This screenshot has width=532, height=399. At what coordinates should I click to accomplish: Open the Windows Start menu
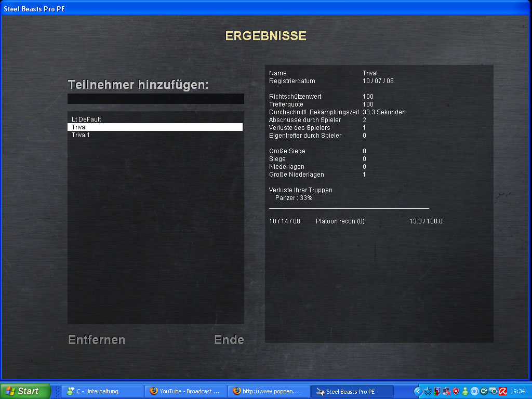pyautogui.click(x=25, y=391)
